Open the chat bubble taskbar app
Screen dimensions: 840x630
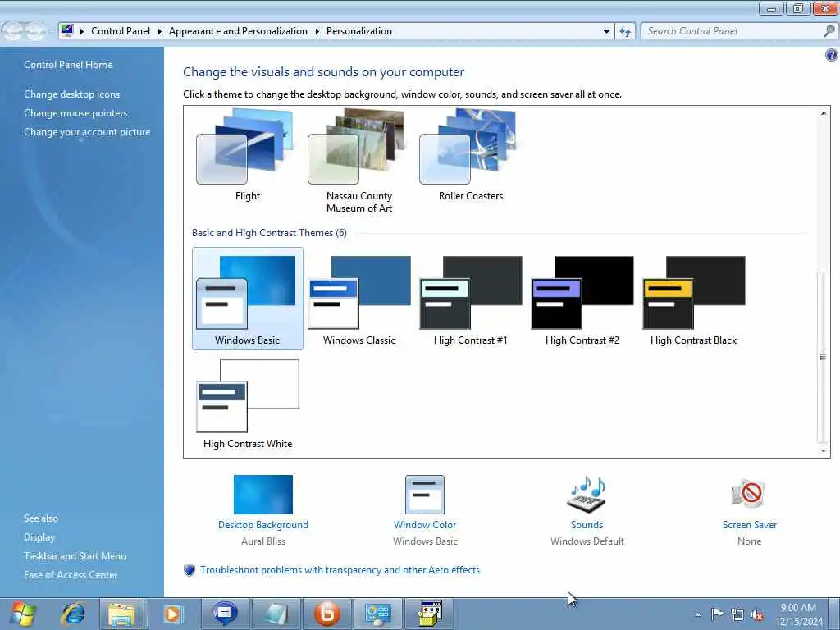[x=225, y=614]
